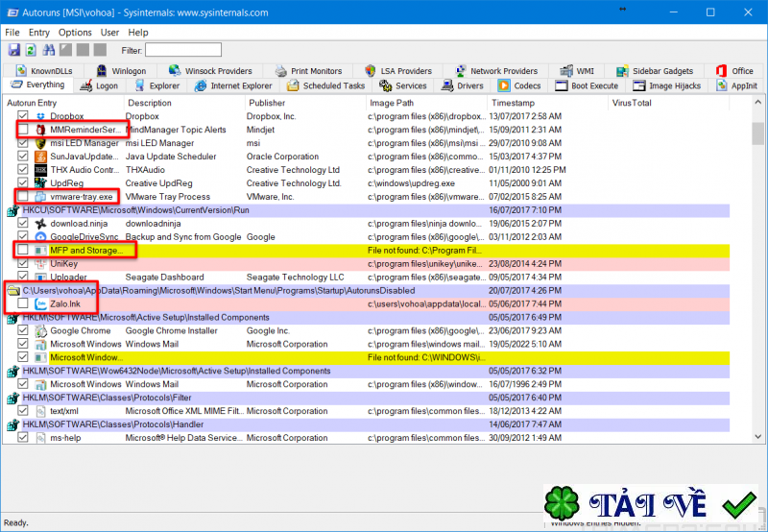768x532 pixels.
Task: Click the Google Chrome entry icon
Action: (41, 330)
